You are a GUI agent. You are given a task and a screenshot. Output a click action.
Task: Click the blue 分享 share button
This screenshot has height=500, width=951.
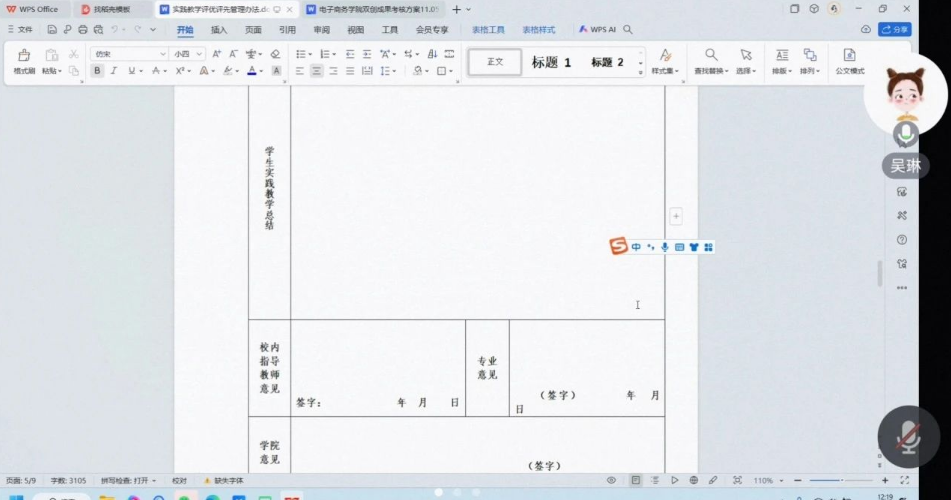pyautogui.click(x=894, y=30)
